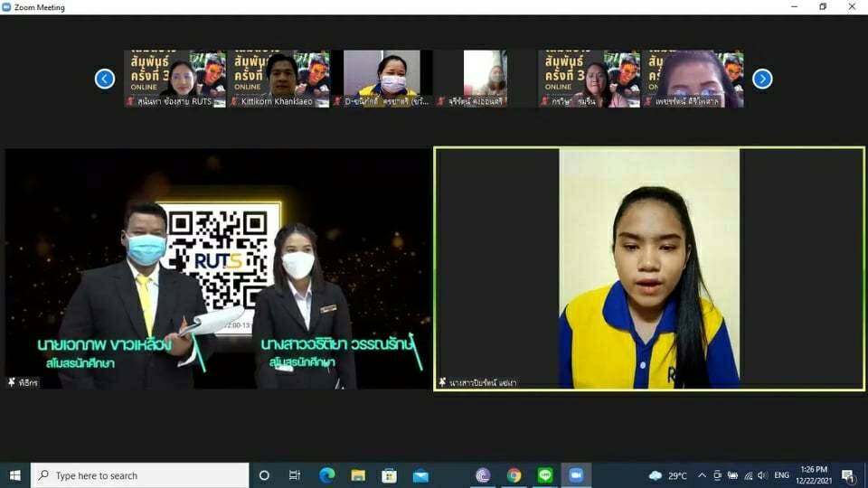Open the Mail app in taskbar
The image size is (868, 488).
point(420,475)
